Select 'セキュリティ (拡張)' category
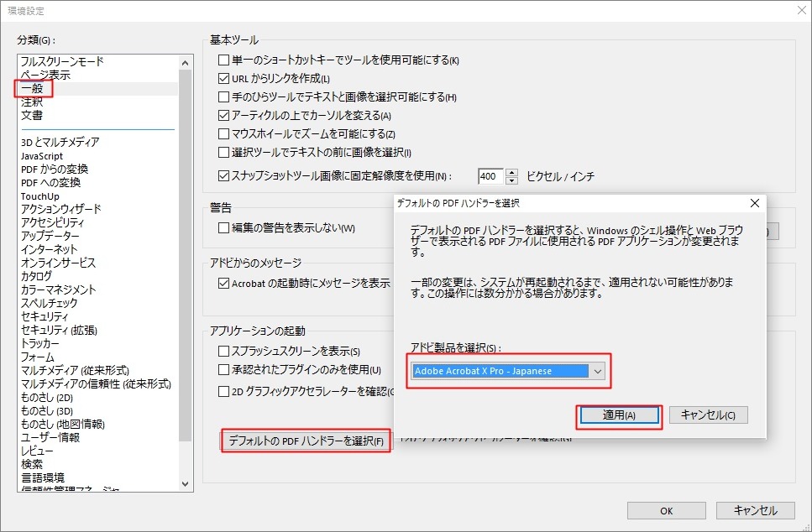812x532 pixels. (x=59, y=330)
